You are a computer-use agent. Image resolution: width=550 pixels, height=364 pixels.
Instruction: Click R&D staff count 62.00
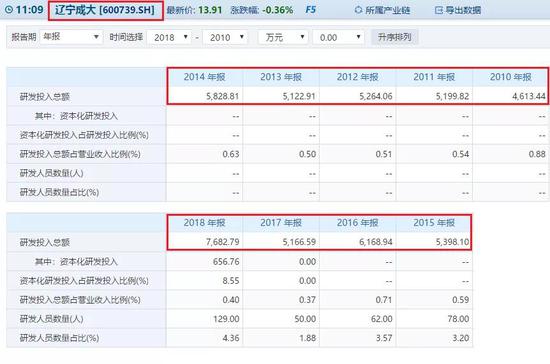click(x=381, y=319)
